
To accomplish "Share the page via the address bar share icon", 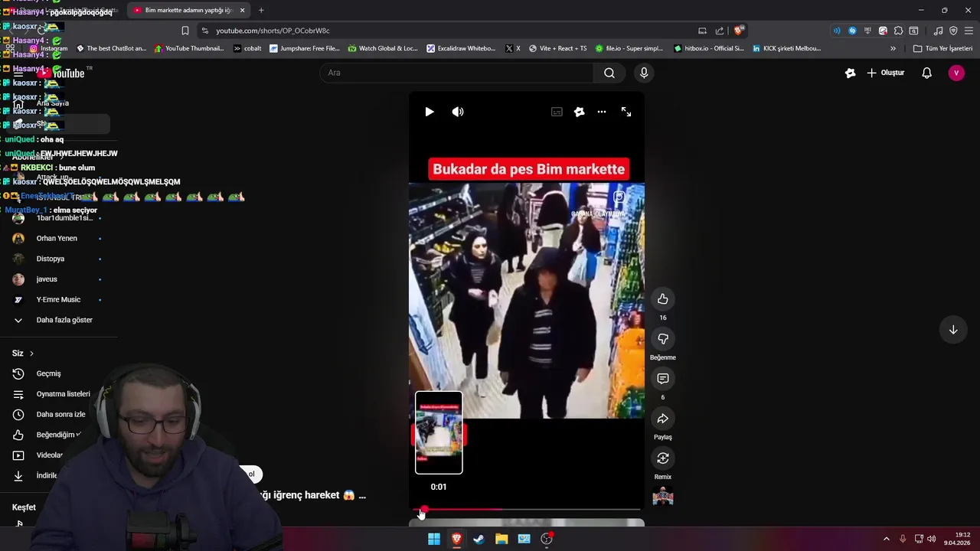I will pyautogui.click(x=719, y=31).
